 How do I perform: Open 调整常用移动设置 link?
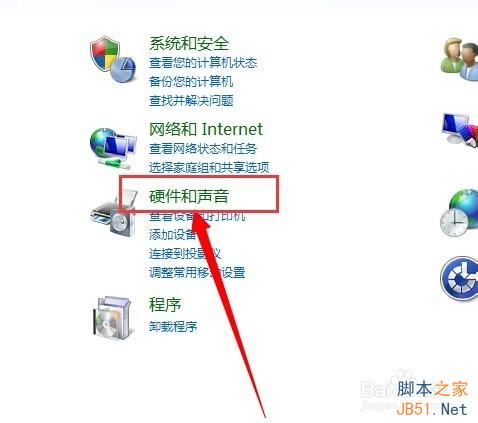click(x=197, y=273)
